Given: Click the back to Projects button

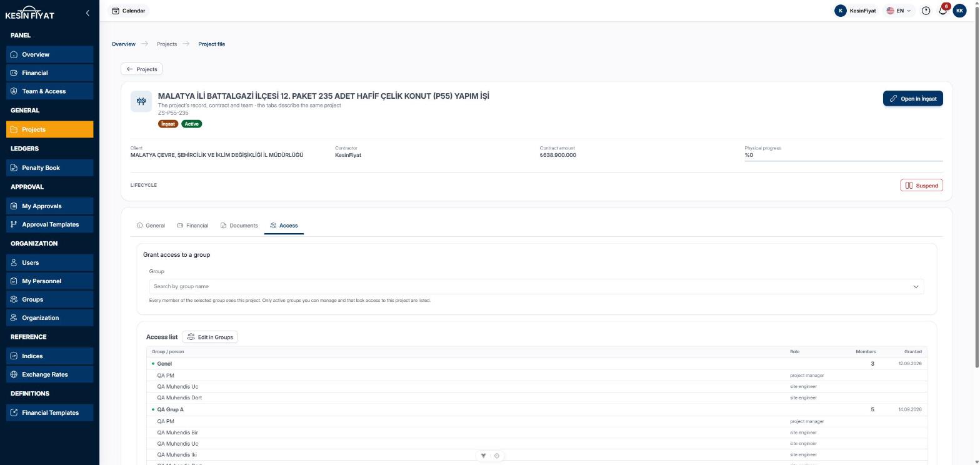Looking at the screenshot, I should (x=141, y=69).
